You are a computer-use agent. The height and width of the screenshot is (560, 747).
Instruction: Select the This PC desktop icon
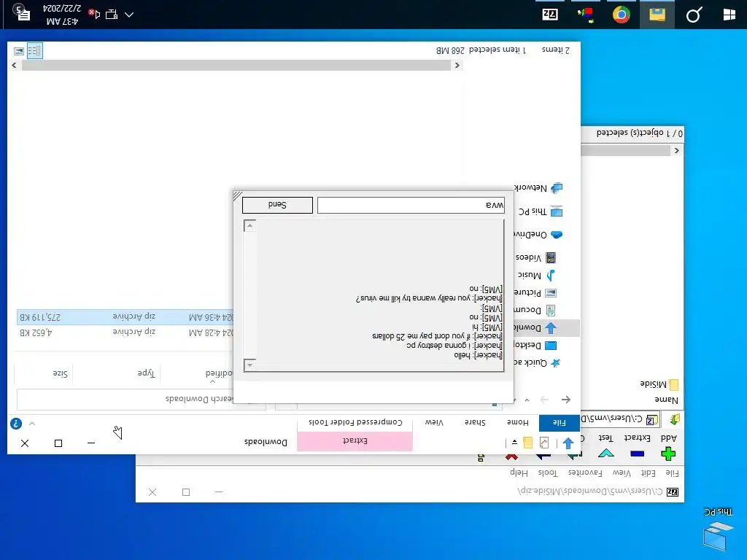(x=719, y=531)
